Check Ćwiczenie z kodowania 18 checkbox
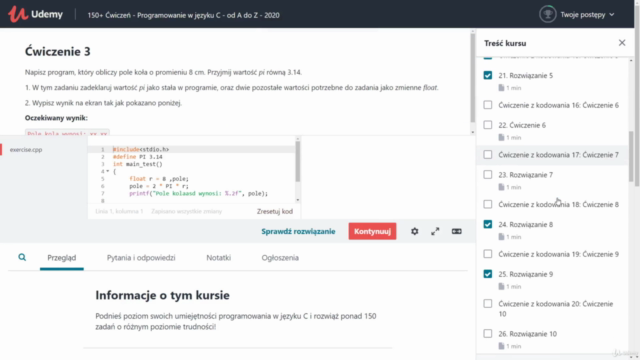 tap(488, 204)
